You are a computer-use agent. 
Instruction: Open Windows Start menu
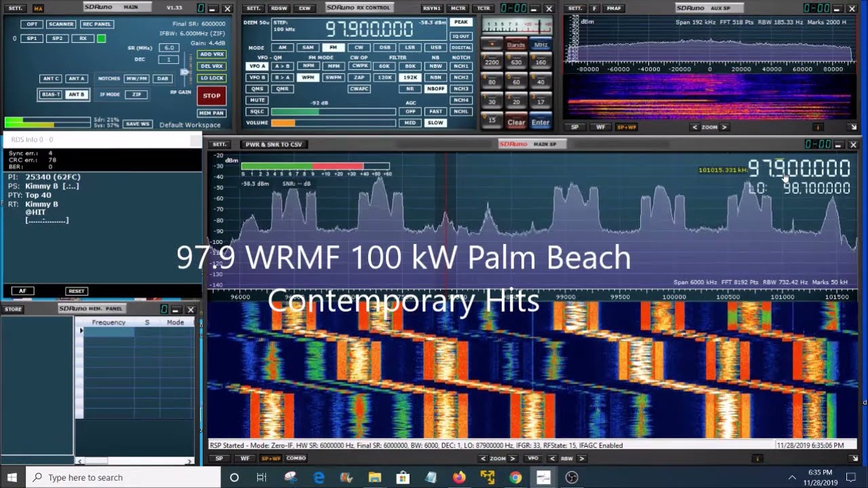(12, 477)
